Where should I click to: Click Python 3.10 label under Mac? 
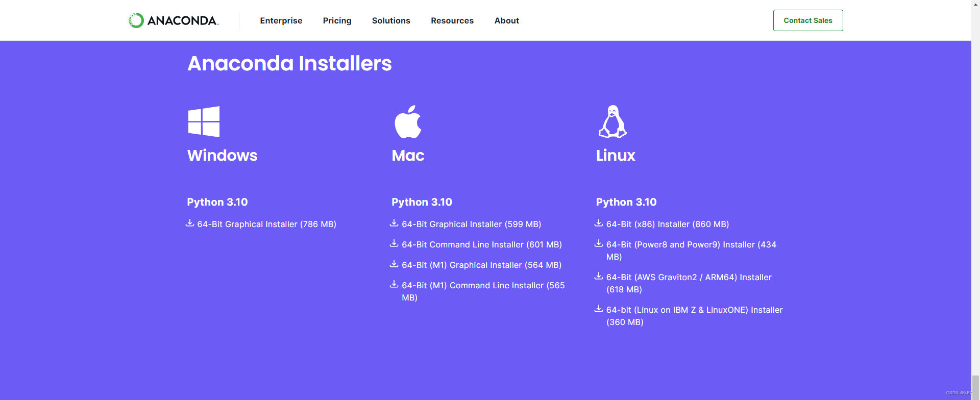tap(422, 202)
